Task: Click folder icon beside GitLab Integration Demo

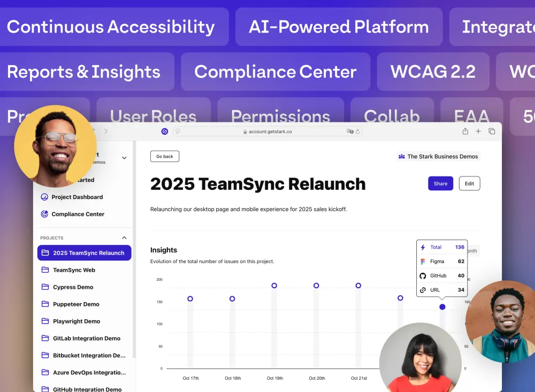Action: 45,338
